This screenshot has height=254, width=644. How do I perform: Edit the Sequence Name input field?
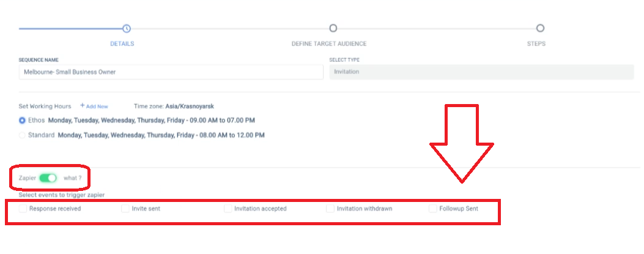pos(171,72)
